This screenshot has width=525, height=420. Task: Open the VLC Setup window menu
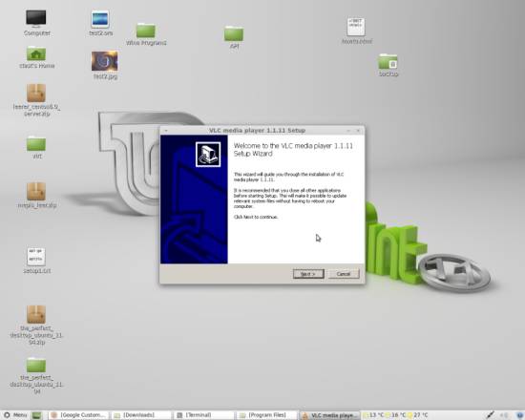(166, 130)
